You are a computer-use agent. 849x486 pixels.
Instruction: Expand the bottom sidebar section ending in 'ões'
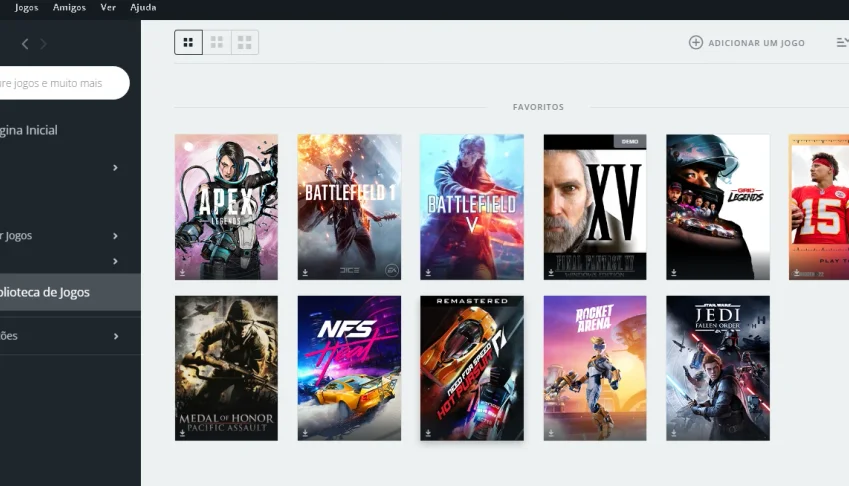pyautogui.click(x=115, y=336)
